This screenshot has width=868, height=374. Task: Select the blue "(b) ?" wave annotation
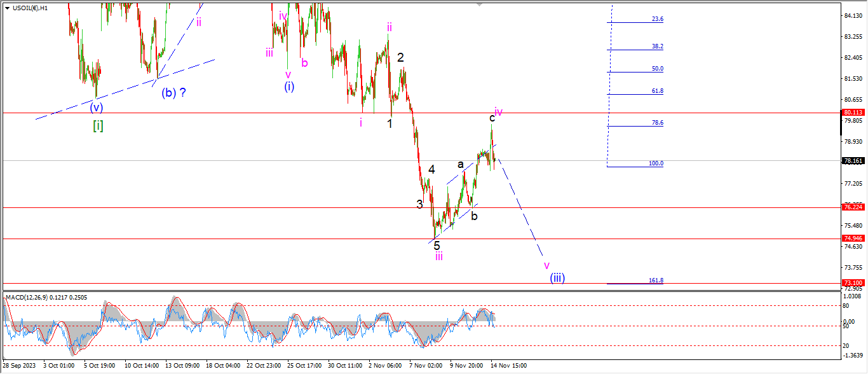point(173,92)
